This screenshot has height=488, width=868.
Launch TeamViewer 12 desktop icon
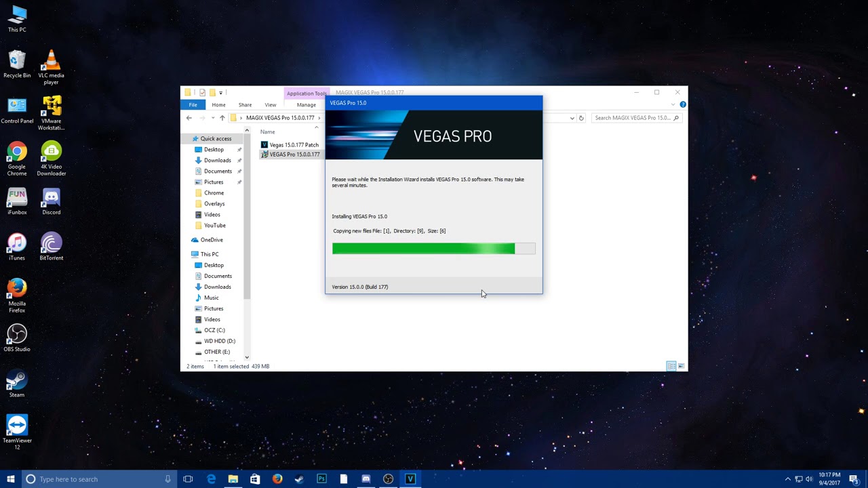tap(17, 432)
